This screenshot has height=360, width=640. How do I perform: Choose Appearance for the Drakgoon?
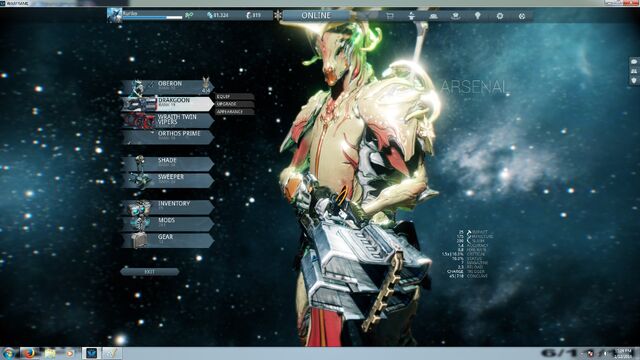tap(235, 111)
